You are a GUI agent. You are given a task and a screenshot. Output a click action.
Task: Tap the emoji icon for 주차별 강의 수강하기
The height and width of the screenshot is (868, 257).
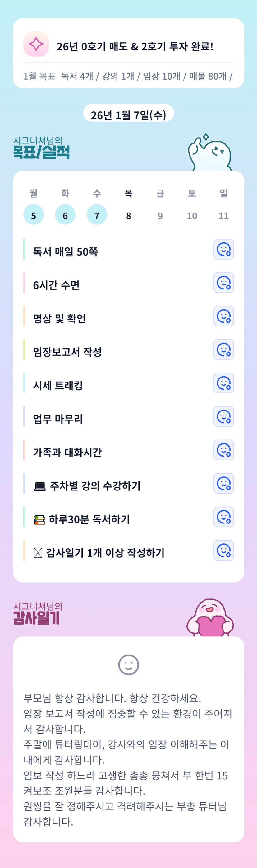tap(223, 483)
